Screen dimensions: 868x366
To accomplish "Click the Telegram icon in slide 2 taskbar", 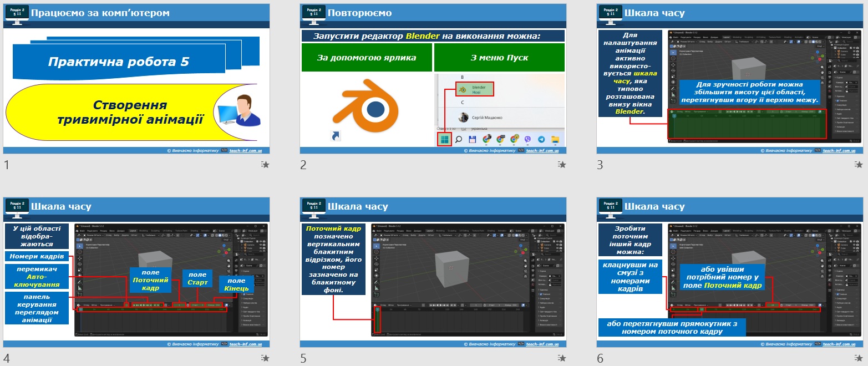I will 541,139.
